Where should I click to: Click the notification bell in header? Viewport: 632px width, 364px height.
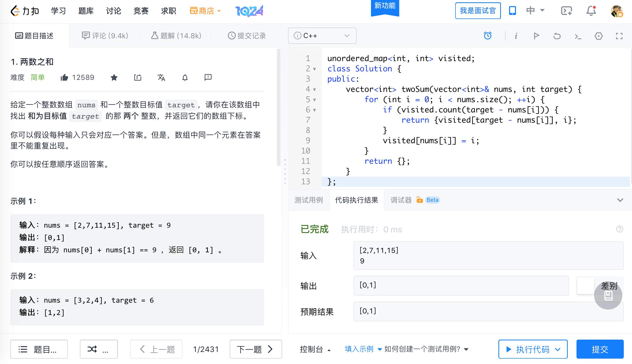(591, 11)
